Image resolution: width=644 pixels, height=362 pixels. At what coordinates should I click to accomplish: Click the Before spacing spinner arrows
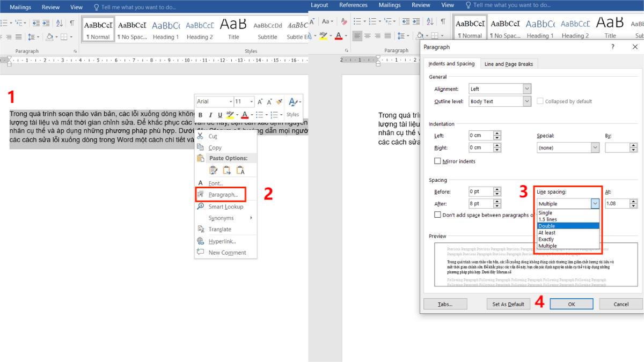pyautogui.click(x=497, y=191)
